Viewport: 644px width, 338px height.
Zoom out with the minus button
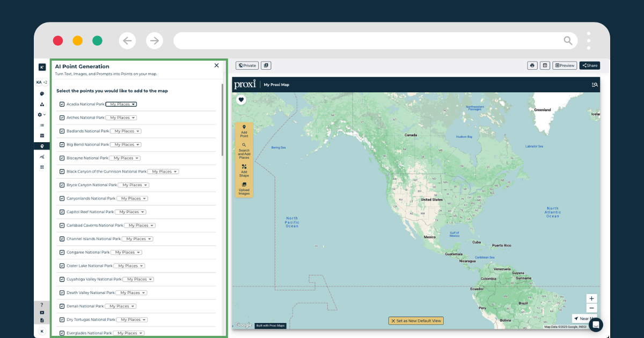tap(591, 308)
